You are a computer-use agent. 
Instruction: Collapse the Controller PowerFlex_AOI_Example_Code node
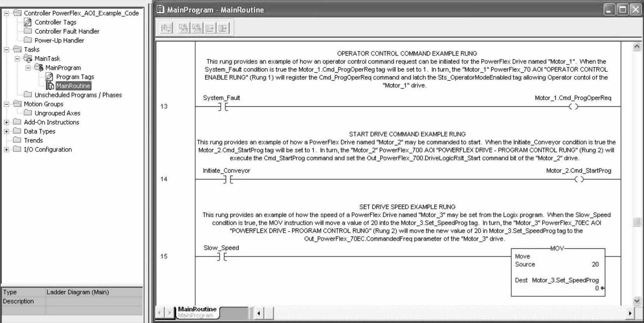coord(7,13)
